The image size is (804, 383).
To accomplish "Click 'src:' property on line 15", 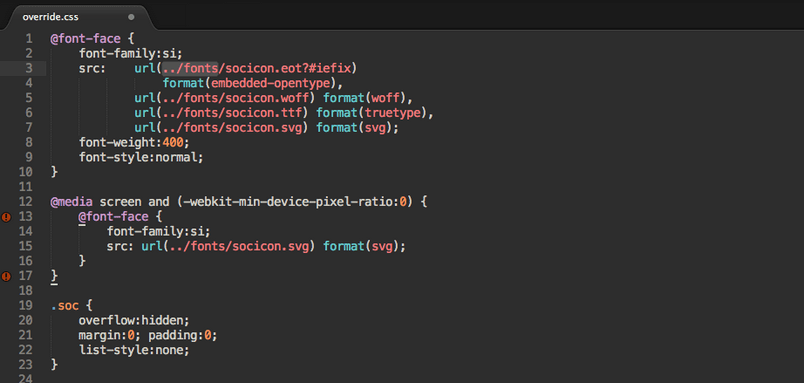I will click(x=120, y=247).
